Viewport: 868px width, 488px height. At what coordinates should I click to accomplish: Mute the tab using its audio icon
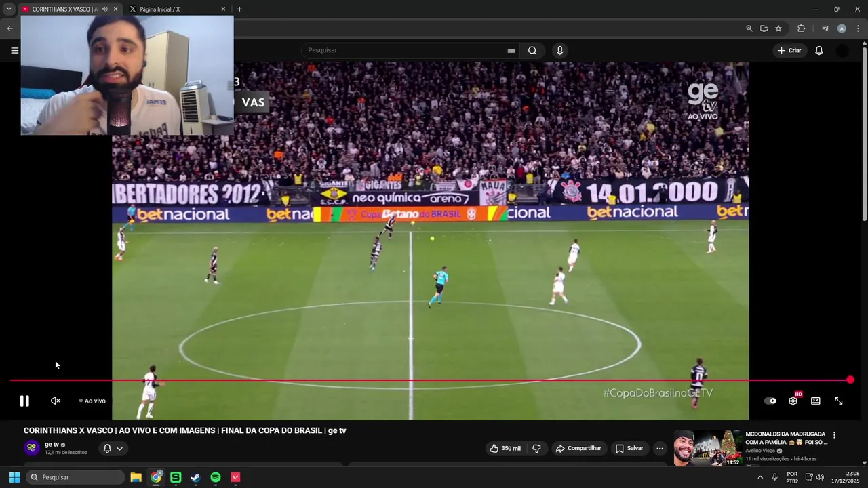click(x=104, y=9)
